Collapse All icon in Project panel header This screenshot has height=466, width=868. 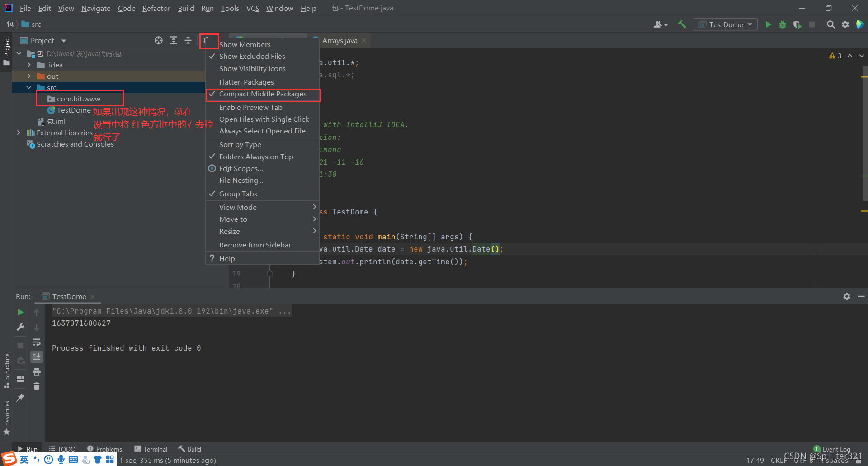pyautogui.click(x=188, y=40)
